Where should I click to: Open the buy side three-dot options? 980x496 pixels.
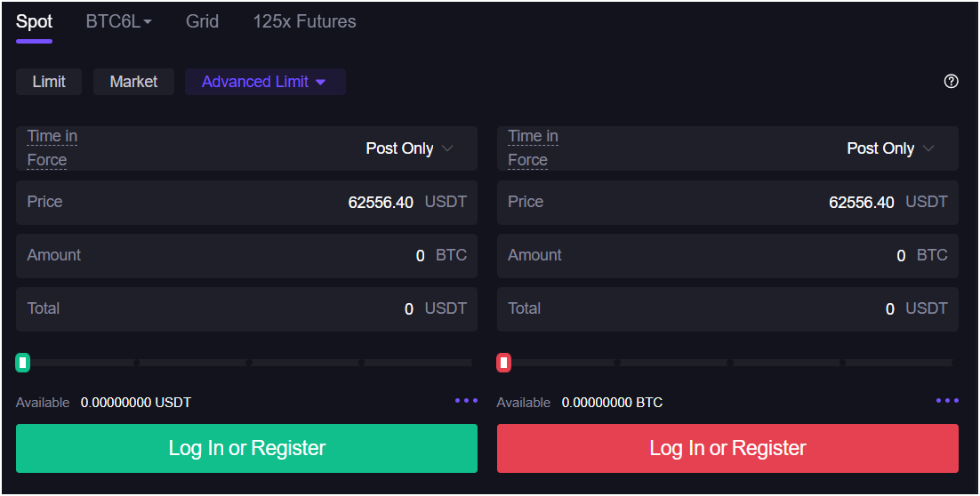click(466, 401)
